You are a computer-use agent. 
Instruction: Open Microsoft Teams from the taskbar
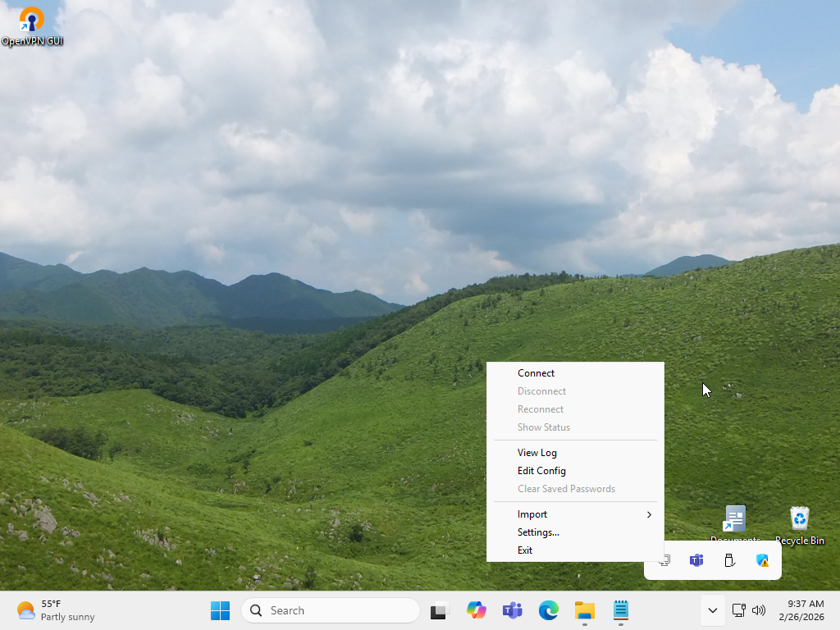[x=512, y=610]
